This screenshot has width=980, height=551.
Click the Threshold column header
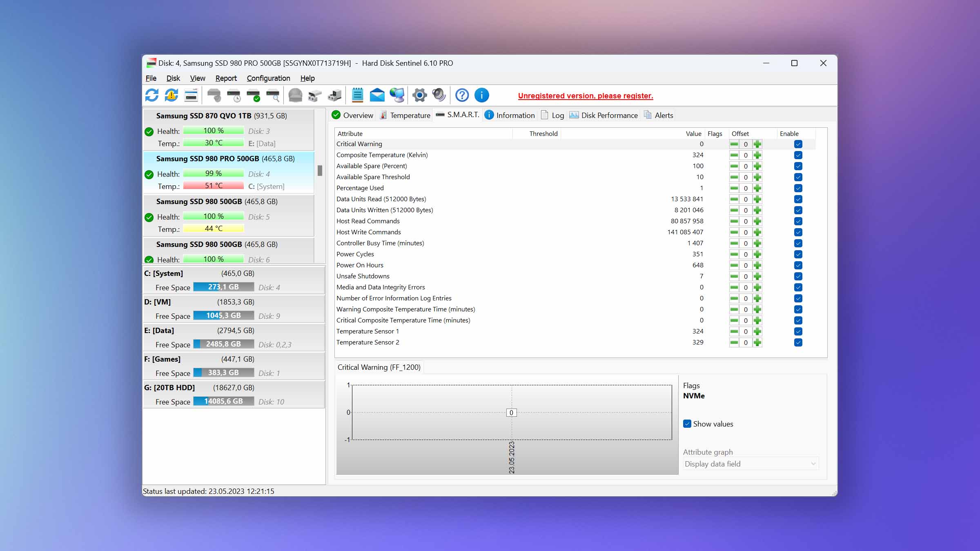coord(537,133)
